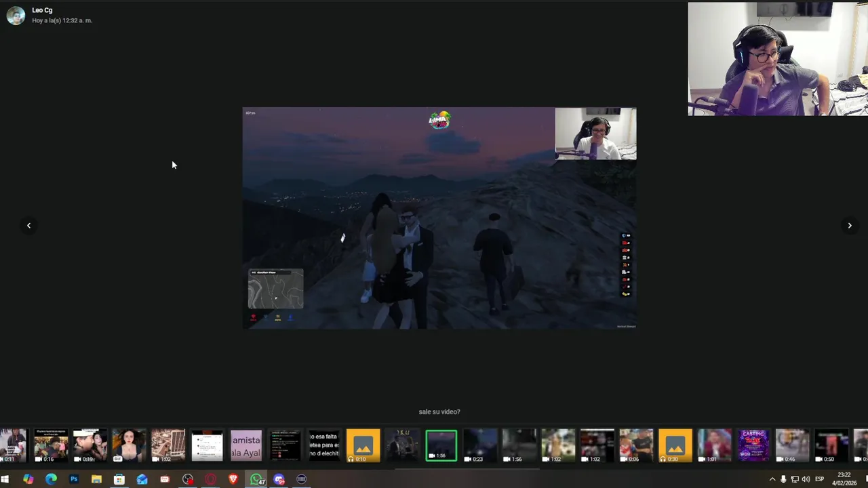Open the white chat screenshot thumbnail
868x488 pixels.
tap(207, 445)
